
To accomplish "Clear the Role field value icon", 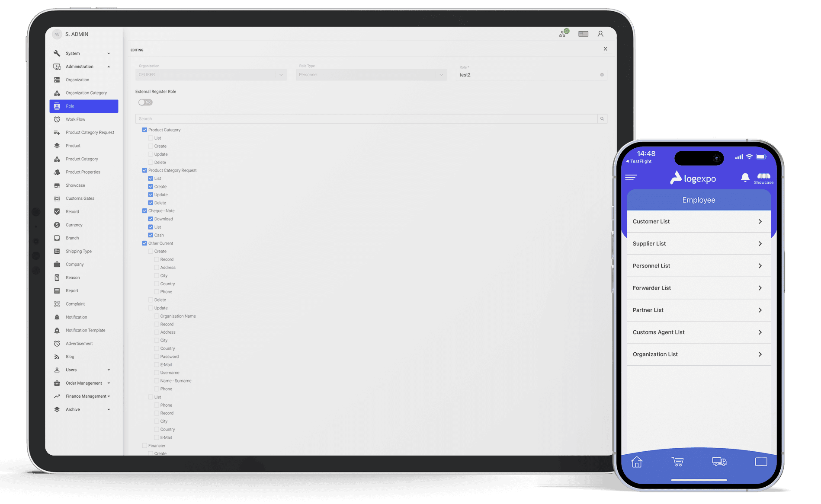I will pyautogui.click(x=602, y=75).
